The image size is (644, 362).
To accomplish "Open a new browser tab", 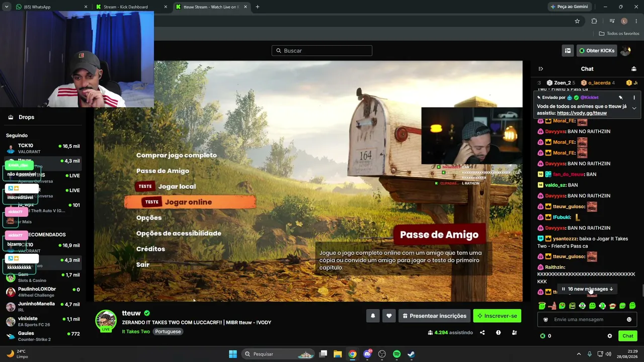I will pyautogui.click(x=258, y=7).
